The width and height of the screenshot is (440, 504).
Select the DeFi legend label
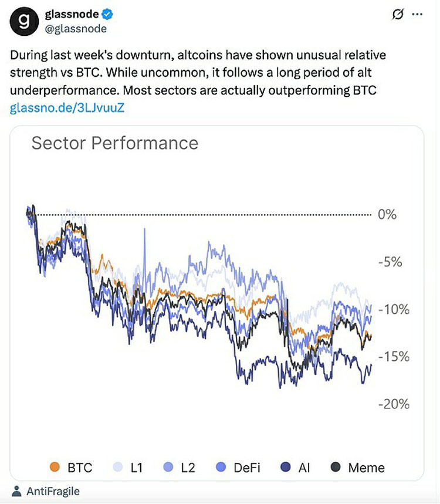[247, 468]
